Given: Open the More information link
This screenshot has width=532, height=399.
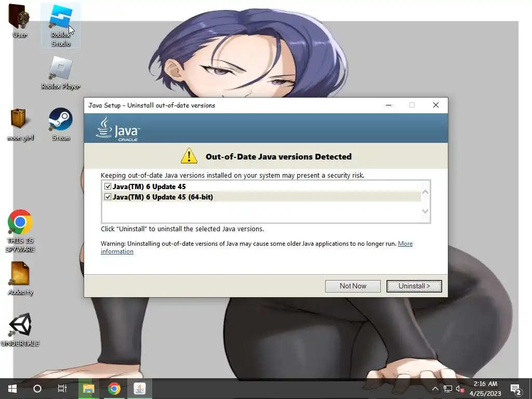Looking at the screenshot, I should pyautogui.click(x=405, y=244).
